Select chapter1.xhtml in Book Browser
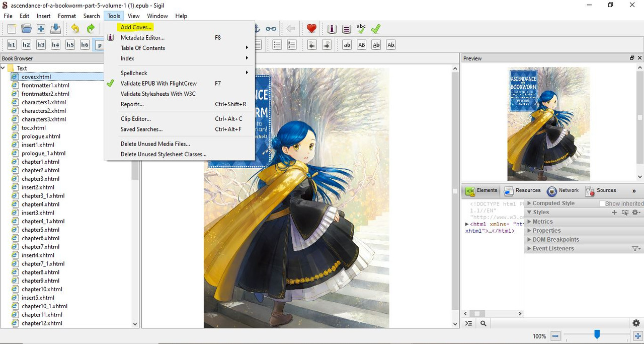Screen dimensions: 644x344 [40, 162]
